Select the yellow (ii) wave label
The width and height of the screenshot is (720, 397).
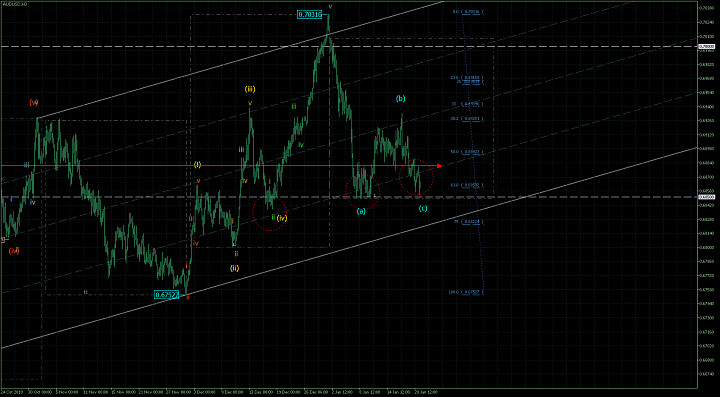(234, 267)
